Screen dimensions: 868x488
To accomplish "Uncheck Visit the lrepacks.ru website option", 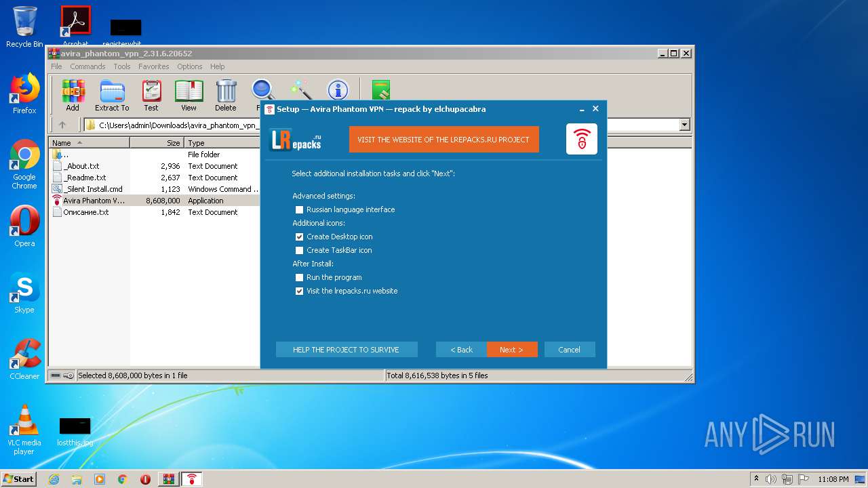I will (299, 291).
